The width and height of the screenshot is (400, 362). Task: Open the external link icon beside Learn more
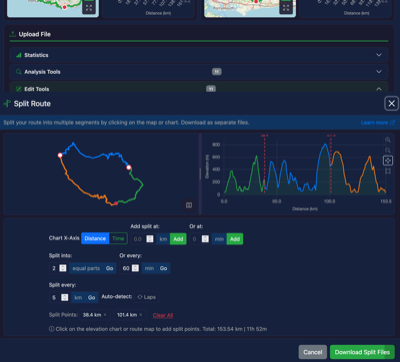click(392, 123)
